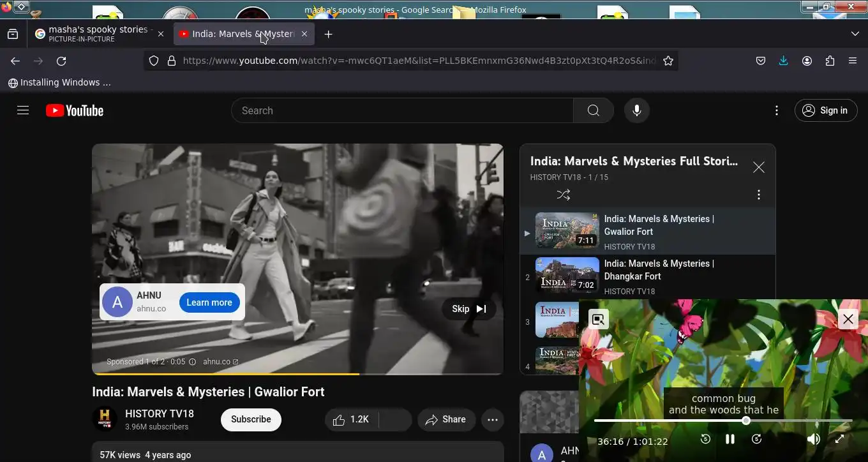Show site security lock information
868x462 pixels.
tap(171, 61)
